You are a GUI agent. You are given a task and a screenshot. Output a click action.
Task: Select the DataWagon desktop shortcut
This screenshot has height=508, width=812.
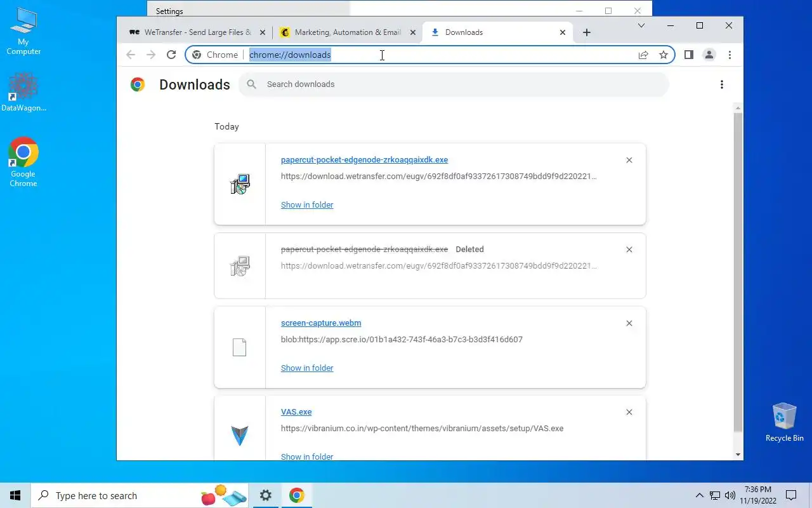[23, 93]
